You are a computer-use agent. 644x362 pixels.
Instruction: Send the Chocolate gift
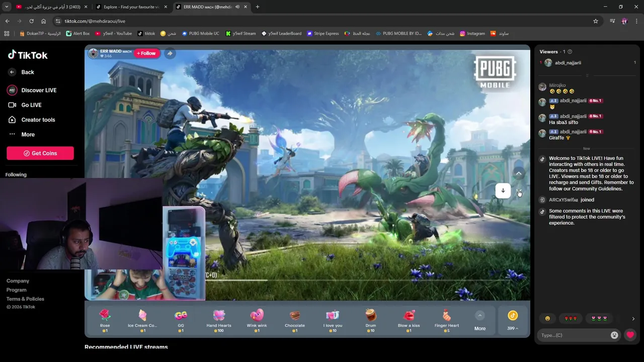click(295, 320)
